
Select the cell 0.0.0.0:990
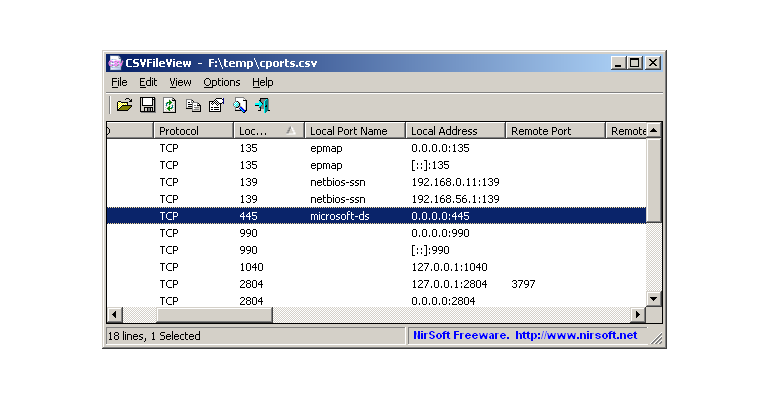(440, 233)
